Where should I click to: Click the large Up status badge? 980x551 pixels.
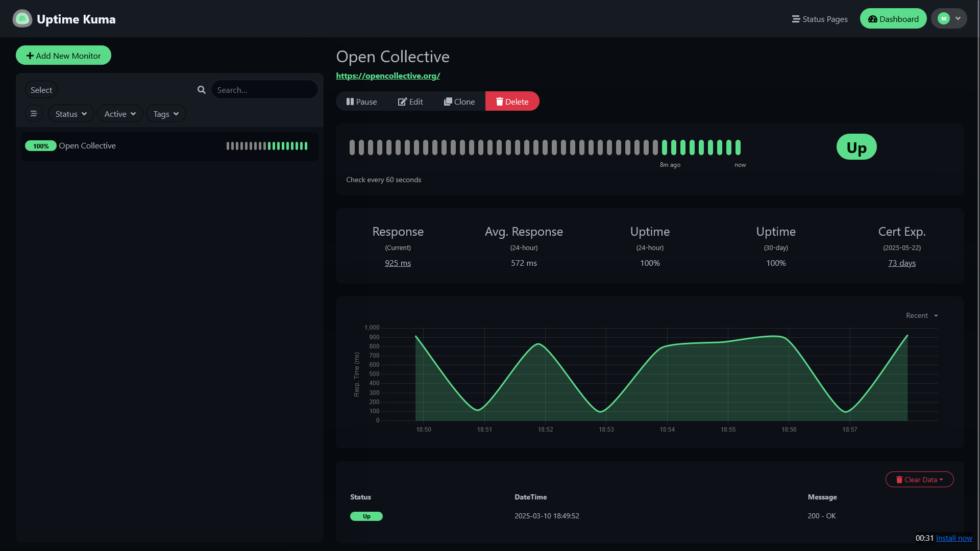click(x=856, y=147)
